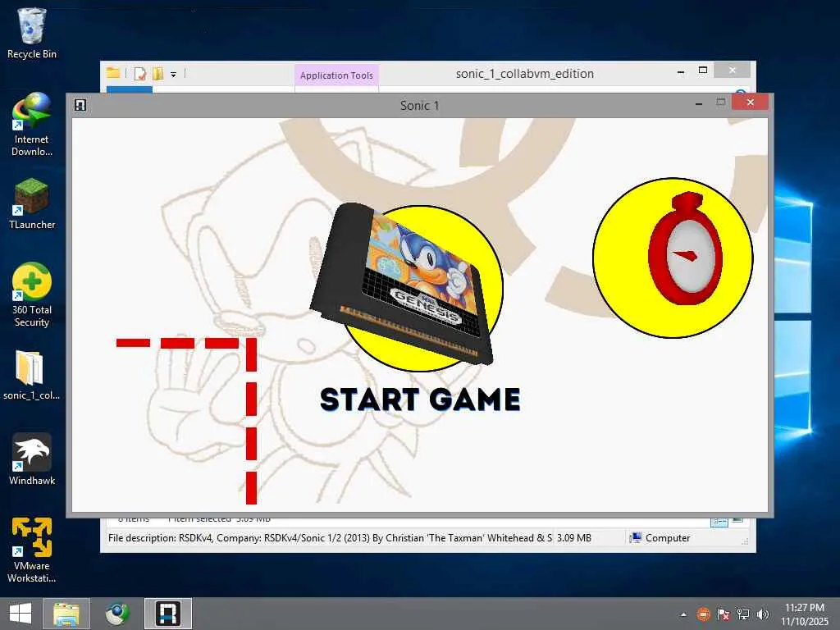The height and width of the screenshot is (630, 840).
Task: Click the File description text in status bar
Action: [330, 538]
